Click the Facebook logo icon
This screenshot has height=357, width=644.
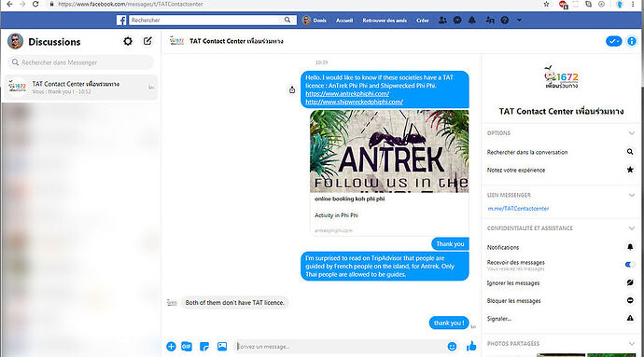point(121,21)
